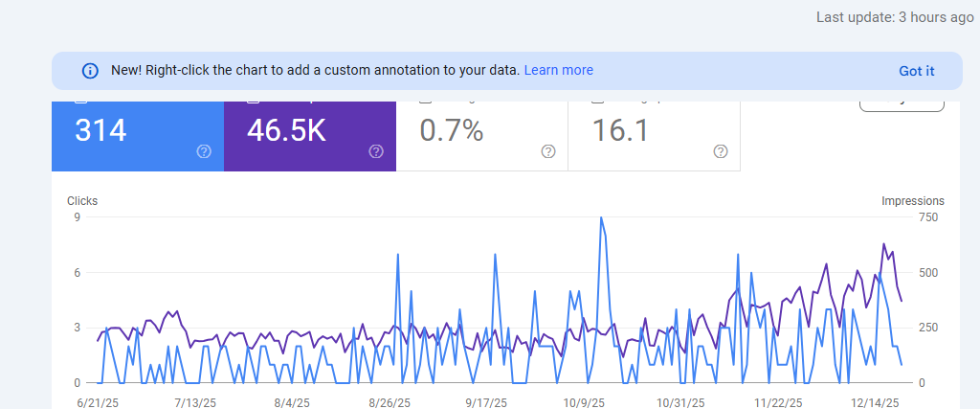The height and width of the screenshot is (409, 980).
Task: Select the 11/22/25 date label on the axis
Action: [779, 402]
